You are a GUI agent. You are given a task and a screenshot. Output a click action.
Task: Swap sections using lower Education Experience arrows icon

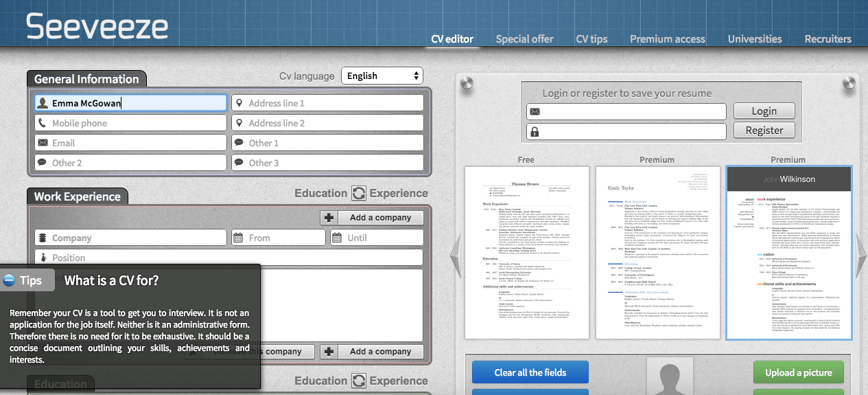(359, 381)
